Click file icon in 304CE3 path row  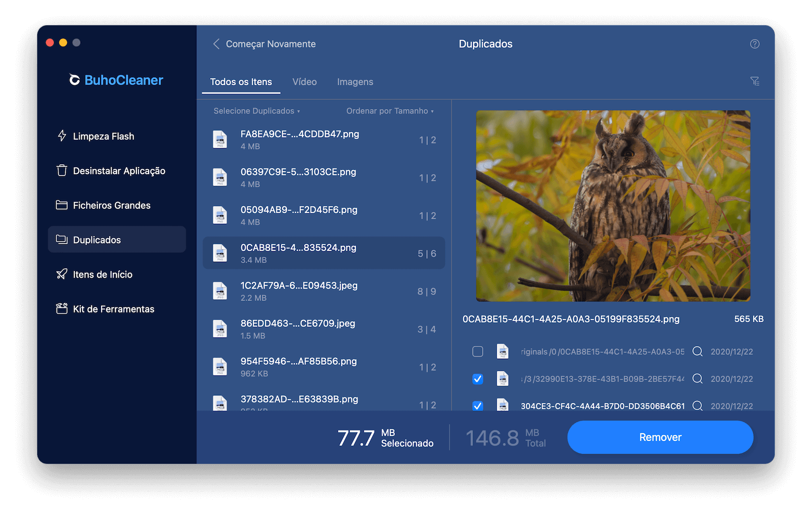point(502,405)
